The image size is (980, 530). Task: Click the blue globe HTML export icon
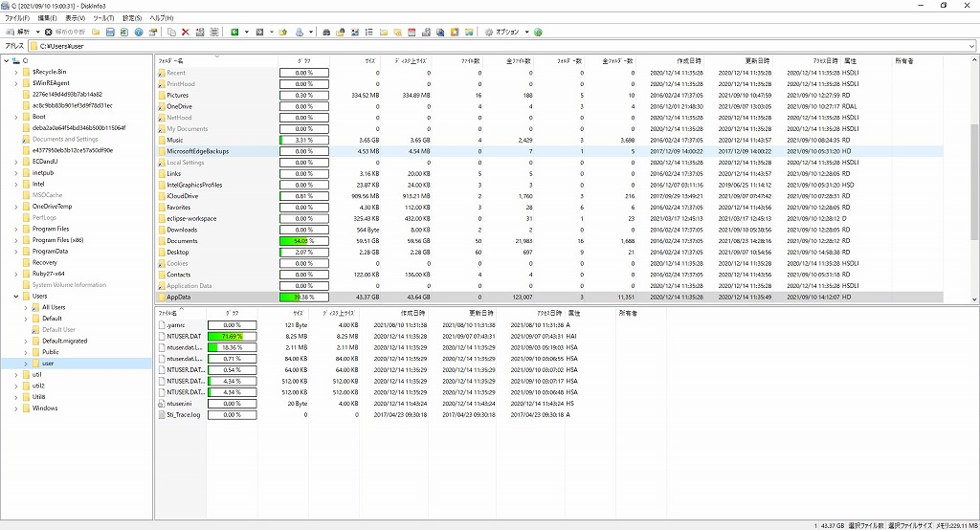click(x=139, y=32)
